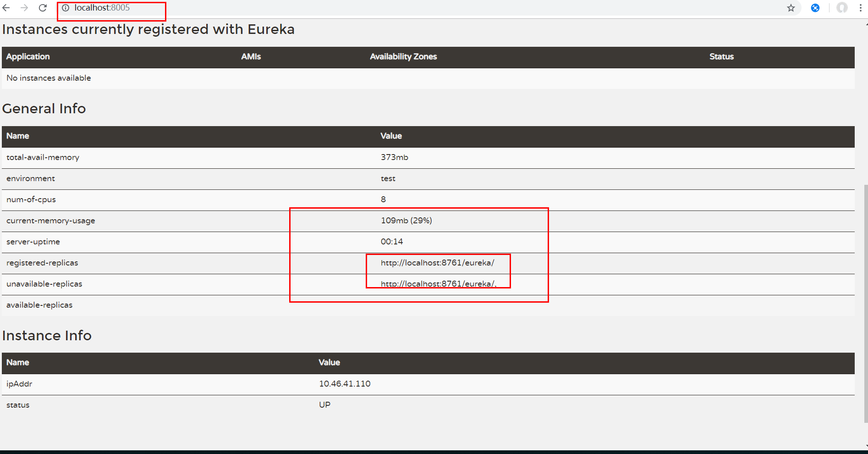Image resolution: width=868 pixels, height=454 pixels.
Task: Select the num-of-cpus value 8
Action: pos(383,199)
